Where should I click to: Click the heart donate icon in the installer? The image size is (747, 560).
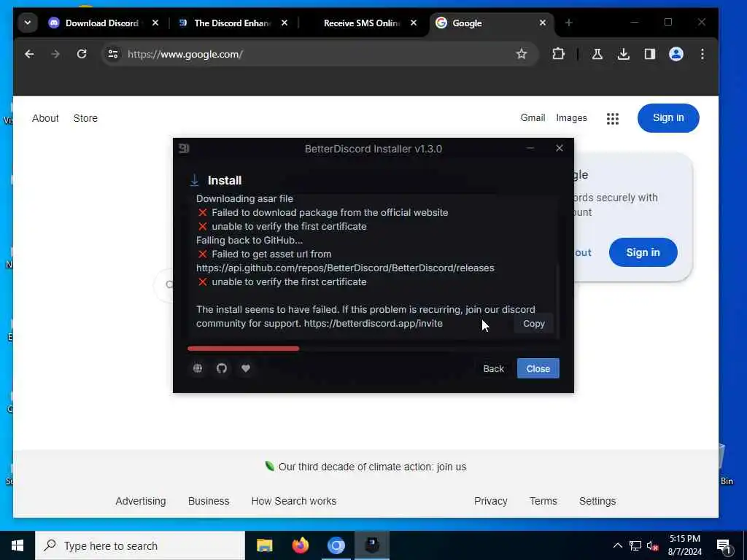pos(246,368)
